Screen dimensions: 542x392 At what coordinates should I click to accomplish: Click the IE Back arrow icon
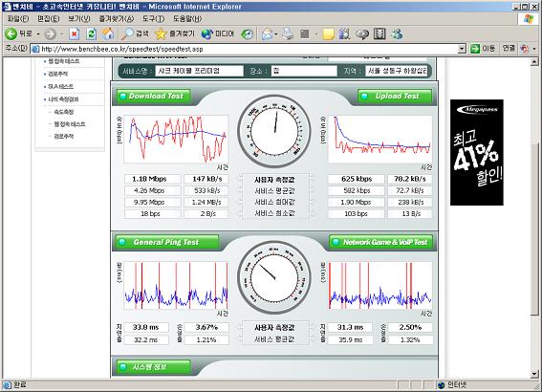[x=11, y=33]
